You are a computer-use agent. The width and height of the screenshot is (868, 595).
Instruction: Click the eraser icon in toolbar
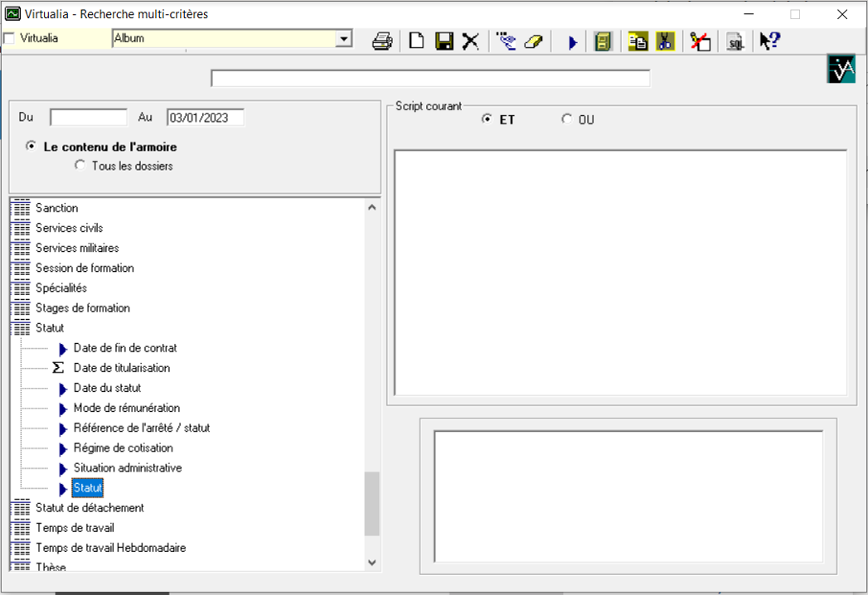click(x=533, y=41)
